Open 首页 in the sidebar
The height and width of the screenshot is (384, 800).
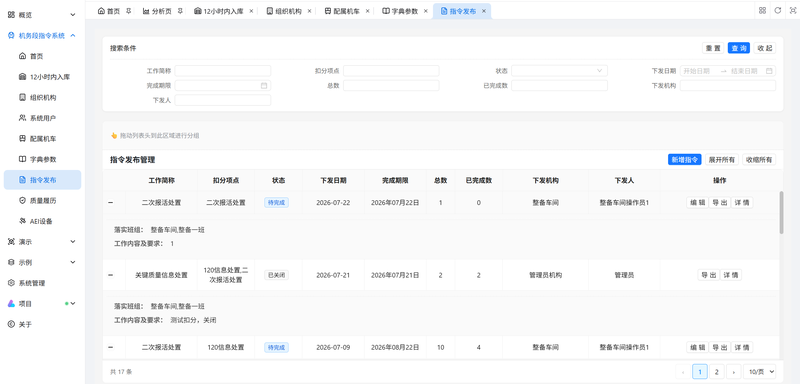coord(42,56)
